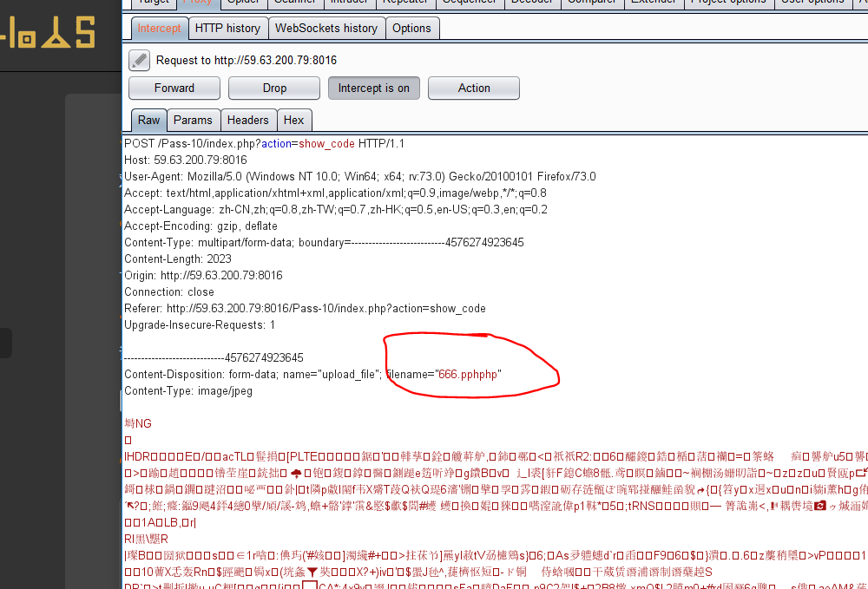This screenshot has height=589, width=868.
Task: Click the POST /Pass-10/index.php request line
Action: click(264, 144)
